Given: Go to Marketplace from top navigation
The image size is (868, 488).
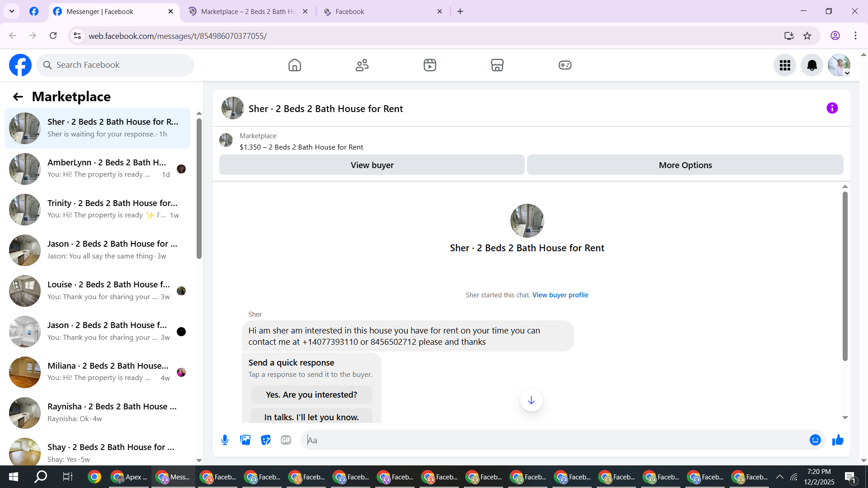Looking at the screenshot, I should 497,66.
